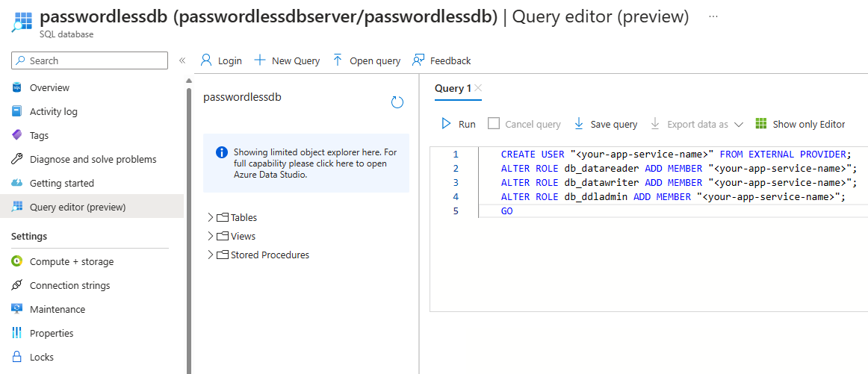Click the Login toolbar button
The image size is (868, 374).
tap(221, 60)
